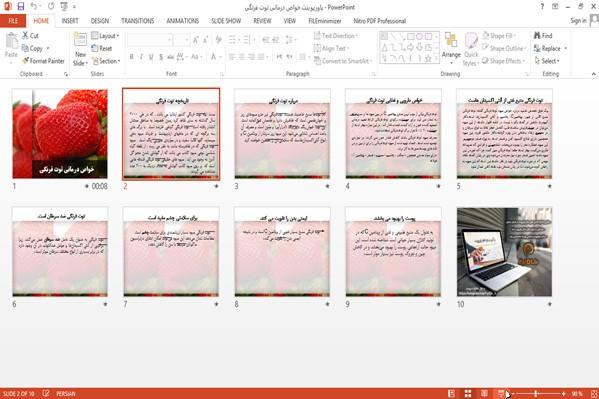Image resolution: width=599 pixels, height=399 pixels.
Task: Click PERSIAN language in status bar
Action: tap(66, 393)
